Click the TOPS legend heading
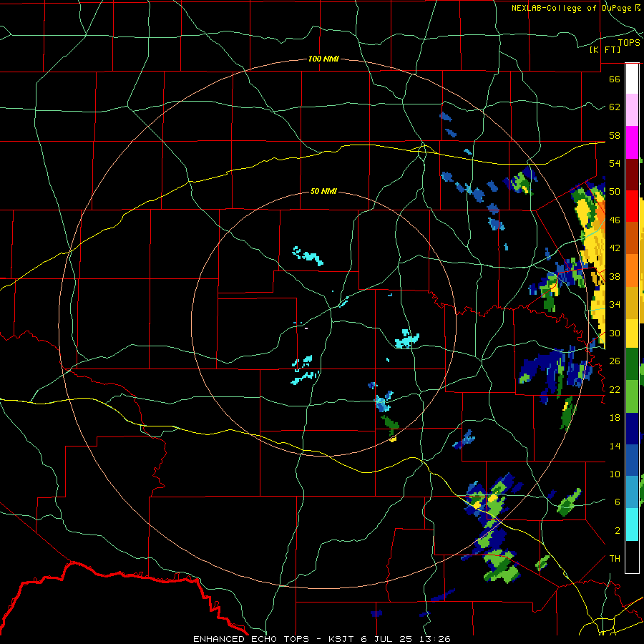Viewport: 644px width, 644px height. (x=629, y=43)
